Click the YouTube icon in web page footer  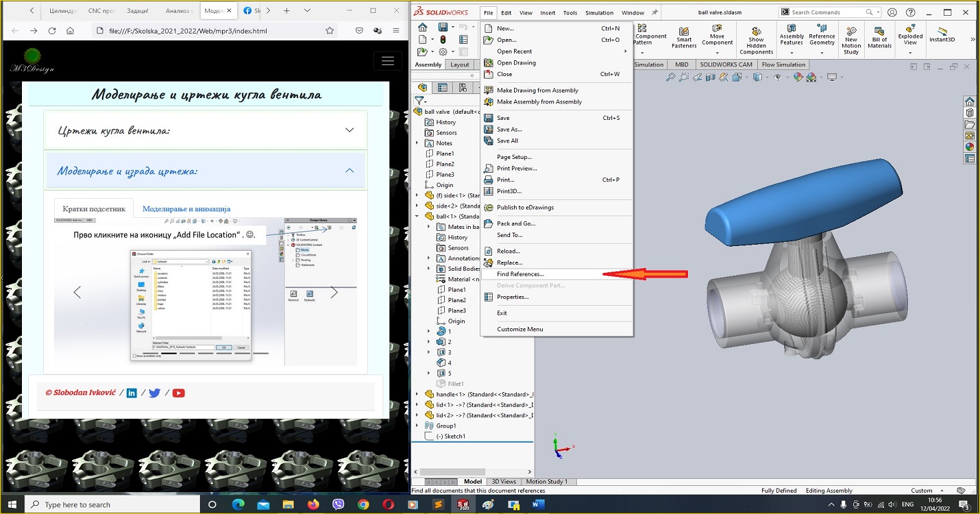click(179, 393)
